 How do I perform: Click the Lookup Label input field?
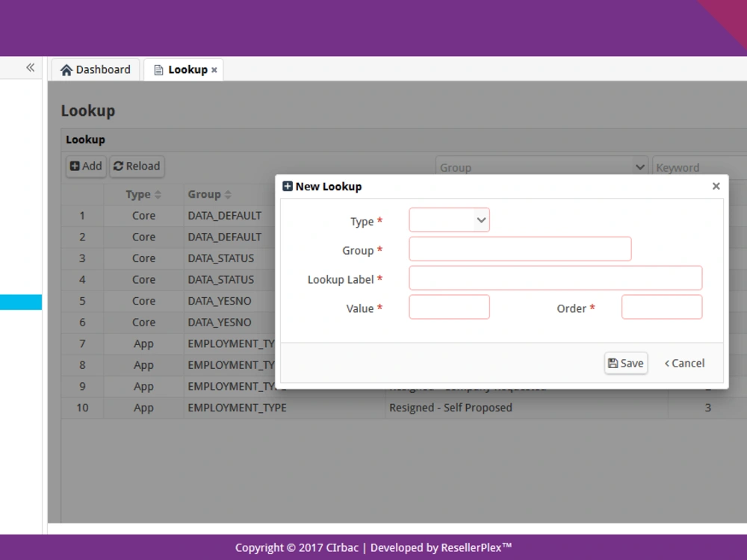[556, 277]
